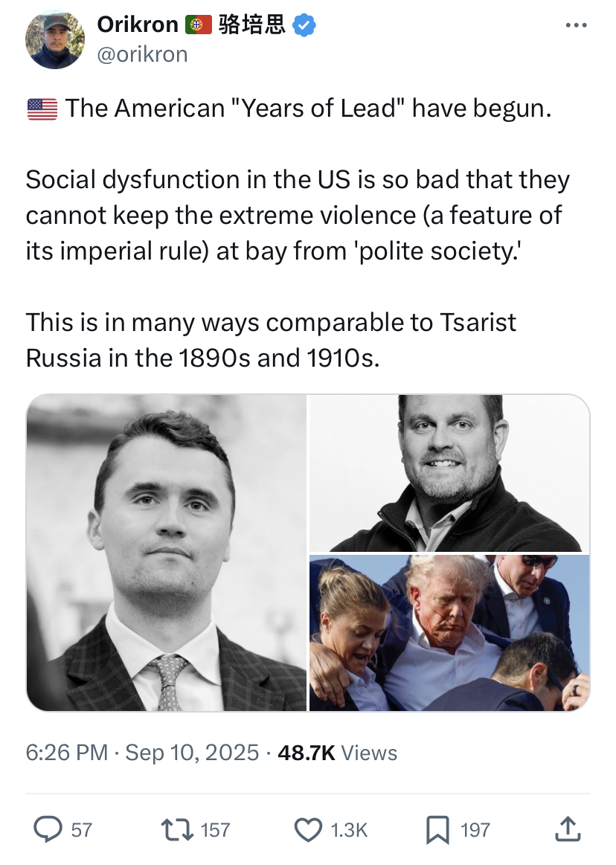Bookmark the post with bookmark icon
The width and height of the screenshot is (616, 865).
[437, 830]
